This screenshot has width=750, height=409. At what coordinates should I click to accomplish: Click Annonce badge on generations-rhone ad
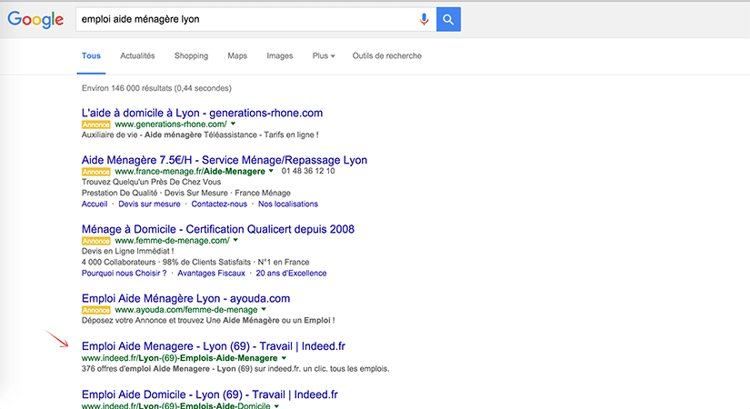click(96, 125)
